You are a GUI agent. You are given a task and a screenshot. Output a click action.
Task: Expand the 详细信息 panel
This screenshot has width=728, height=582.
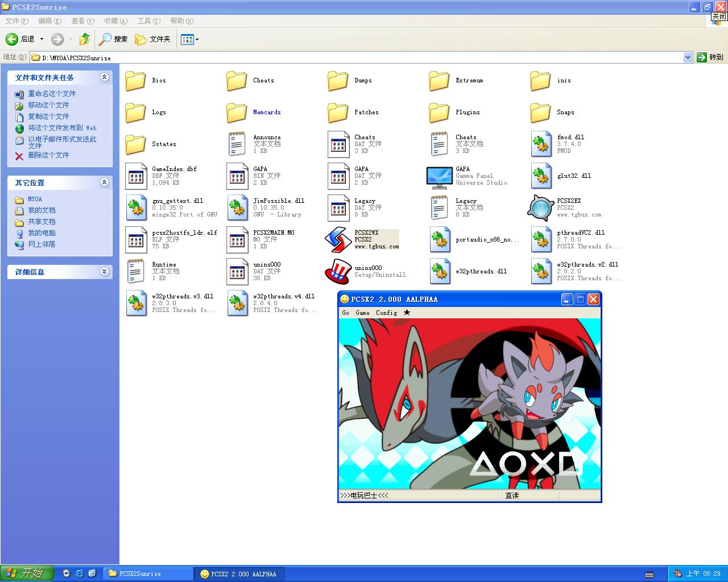pyautogui.click(x=104, y=272)
